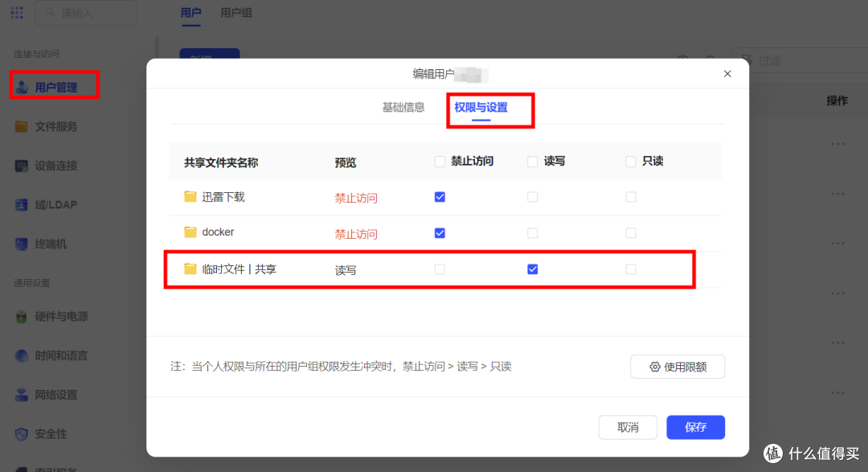Check 禁止访问 for 临时文件 | 共享
The image size is (868, 472).
[440, 269]
